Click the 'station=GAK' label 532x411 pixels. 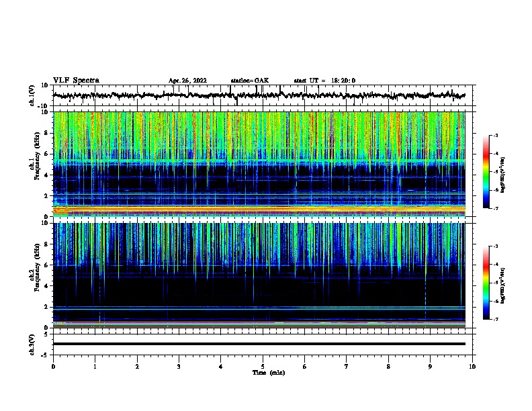pyautogui.click(x=250, y=81)
